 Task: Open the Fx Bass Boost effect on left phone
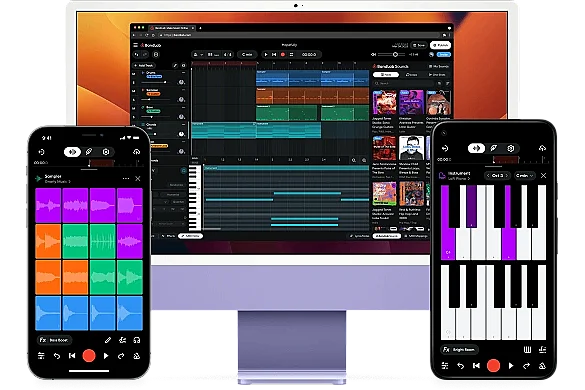(x=54, y=340)
